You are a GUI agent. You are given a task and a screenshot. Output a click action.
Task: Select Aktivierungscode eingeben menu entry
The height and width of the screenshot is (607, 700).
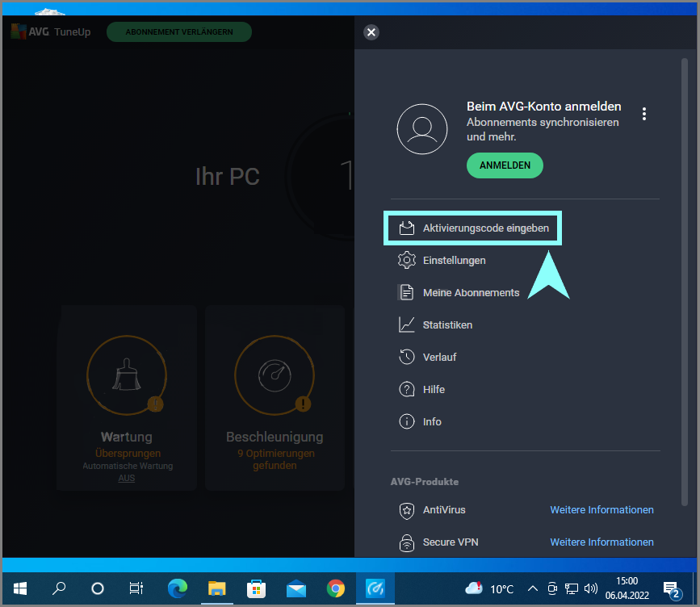pos(472,228)
